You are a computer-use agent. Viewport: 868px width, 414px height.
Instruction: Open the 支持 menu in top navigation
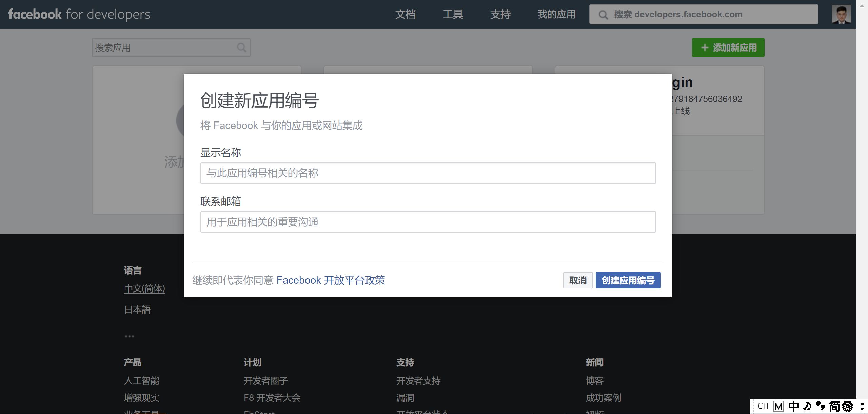click(500, 14)
